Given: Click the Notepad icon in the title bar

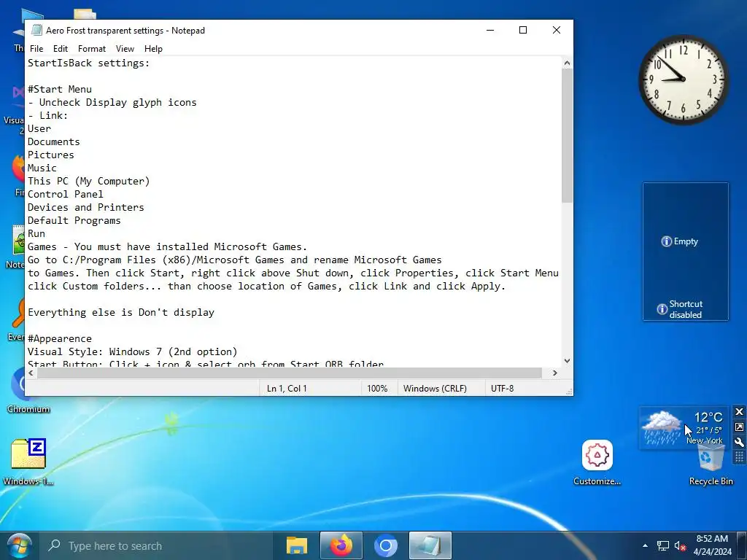Looking at the screenshot, I should pyautogui.click(x=36, y=30).
